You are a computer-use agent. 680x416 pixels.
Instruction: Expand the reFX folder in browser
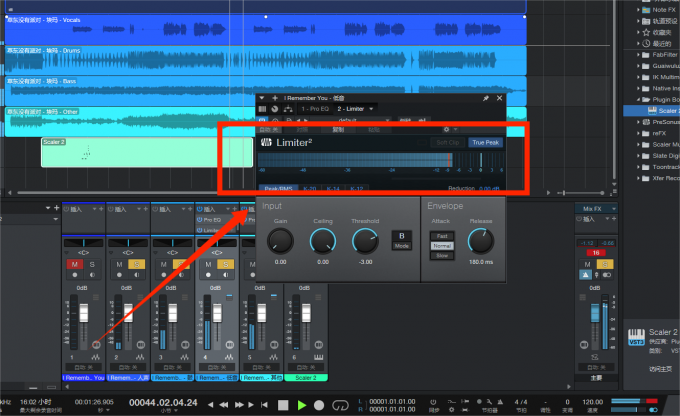[x=639, y=133]
